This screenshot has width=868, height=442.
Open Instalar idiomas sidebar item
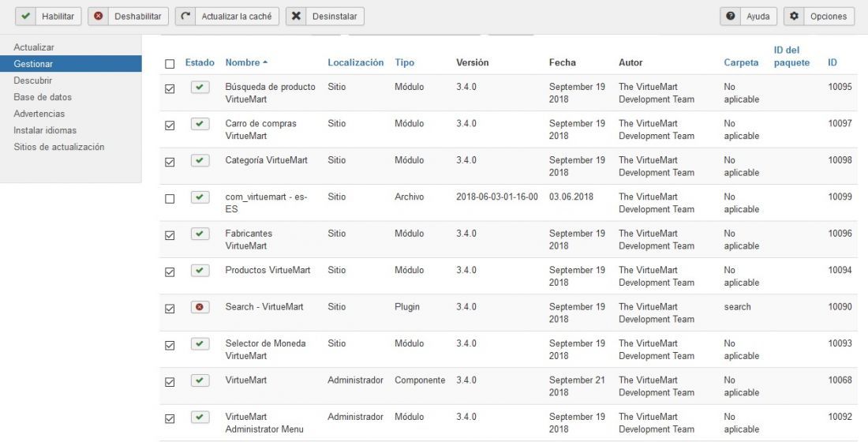[45, 130]
